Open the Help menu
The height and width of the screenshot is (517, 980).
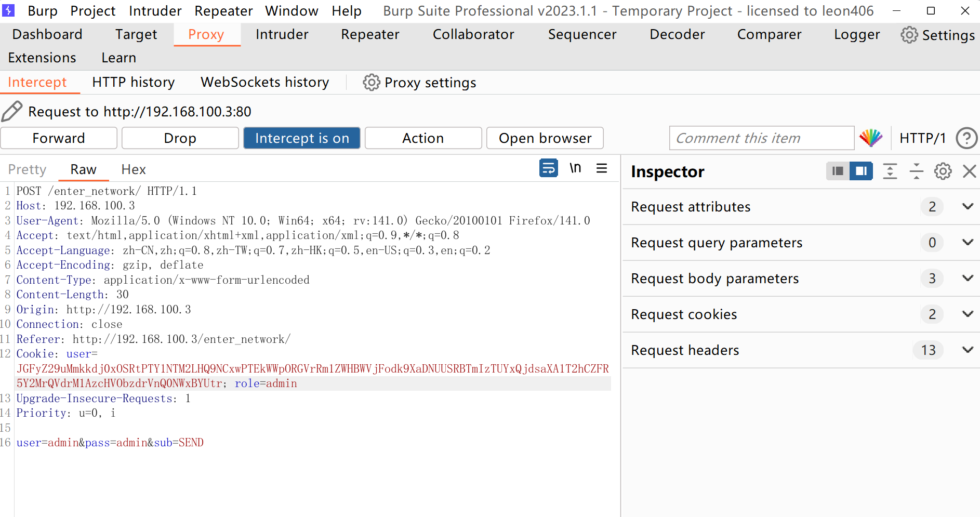347,11
